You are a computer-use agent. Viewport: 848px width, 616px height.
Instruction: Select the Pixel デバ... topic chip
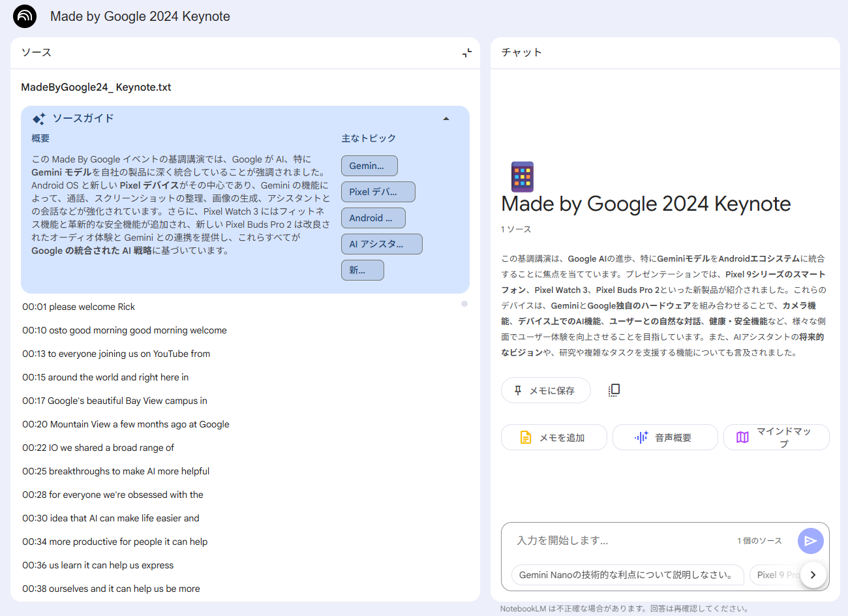(x=378, y=192)
